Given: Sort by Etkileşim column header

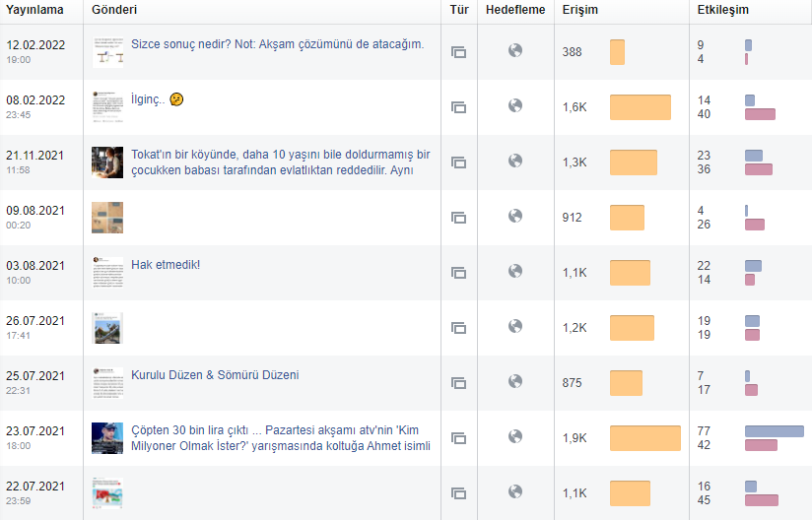Looking at the screenshot, I should (x=723, y=10).
